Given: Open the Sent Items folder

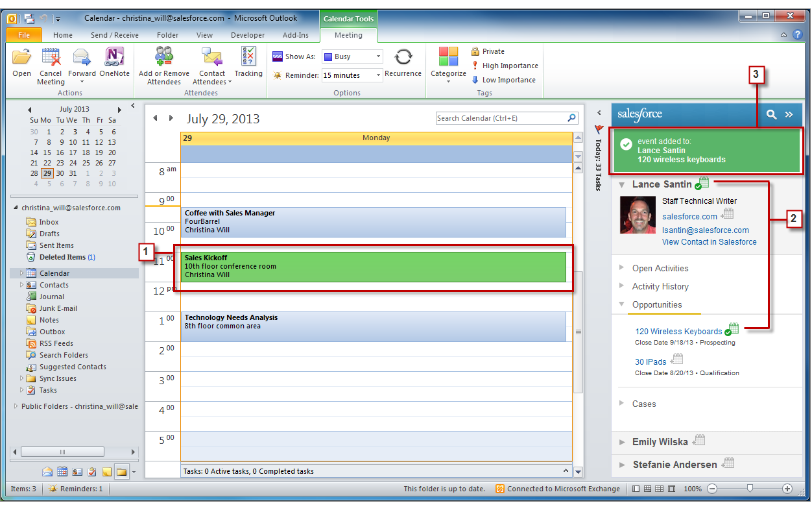Looking at the screenshot, I should [56, 245].
